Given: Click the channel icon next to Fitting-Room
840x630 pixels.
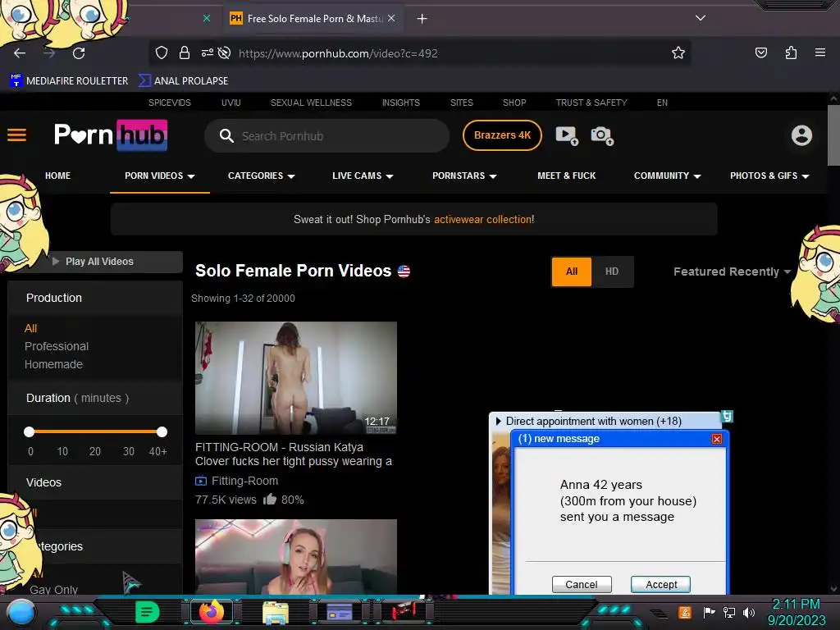Looking at the screenshot, I should click(x=201, y=481).
